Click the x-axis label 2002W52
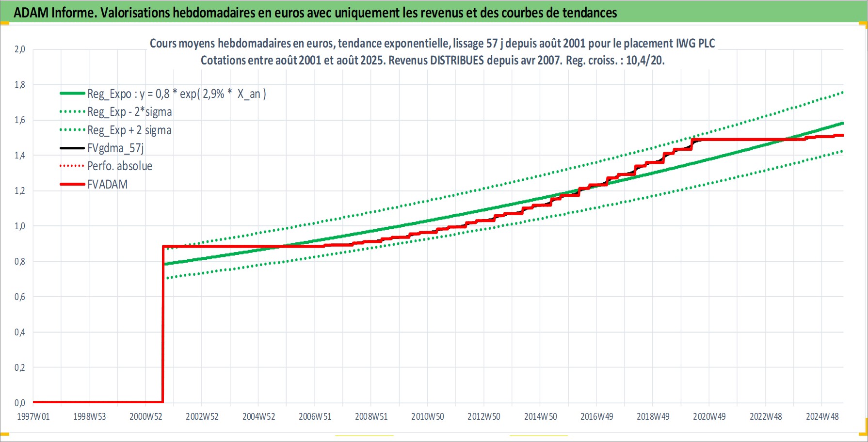This screenshot has width=868, height=442. 202,416
